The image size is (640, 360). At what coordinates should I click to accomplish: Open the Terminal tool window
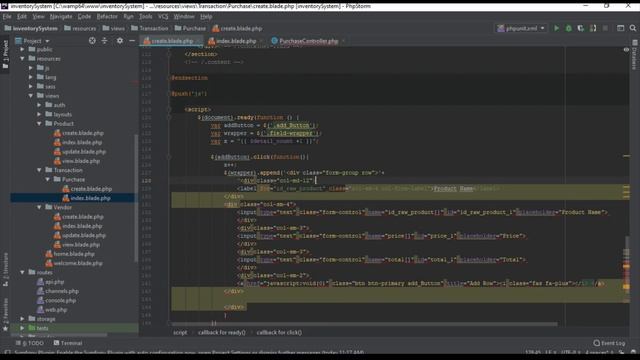[68, 343]
